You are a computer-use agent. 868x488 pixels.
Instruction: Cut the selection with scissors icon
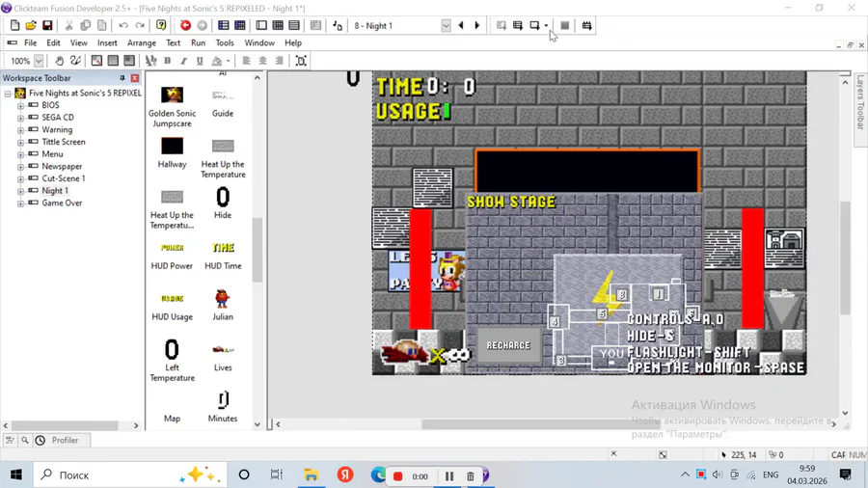point(68,25)
